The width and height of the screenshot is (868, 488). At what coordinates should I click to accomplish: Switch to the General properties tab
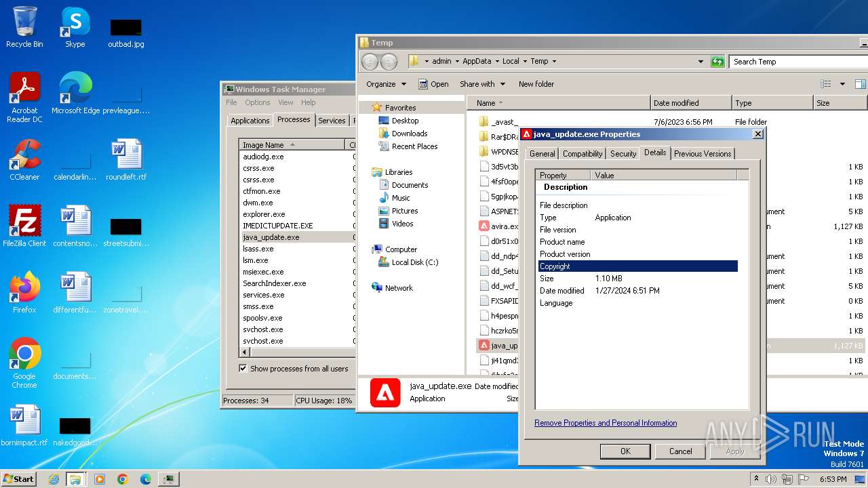(542, 154)
